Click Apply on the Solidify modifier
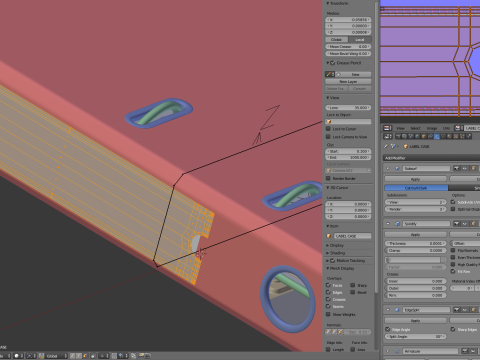 pos(415,235)
